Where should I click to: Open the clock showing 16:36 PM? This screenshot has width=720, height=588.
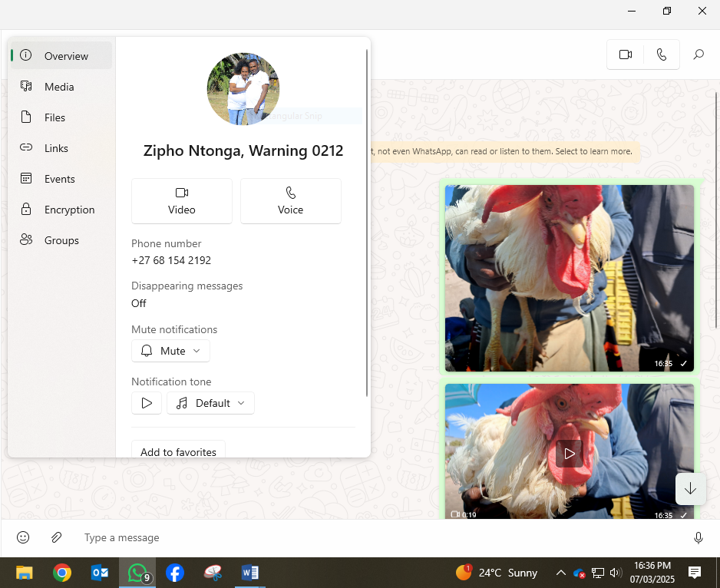click(x=652, y=573)
